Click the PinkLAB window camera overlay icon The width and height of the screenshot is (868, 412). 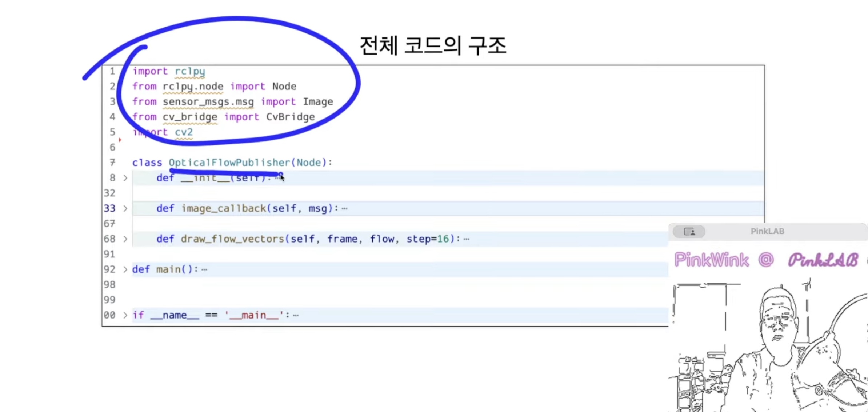(689, 231)
